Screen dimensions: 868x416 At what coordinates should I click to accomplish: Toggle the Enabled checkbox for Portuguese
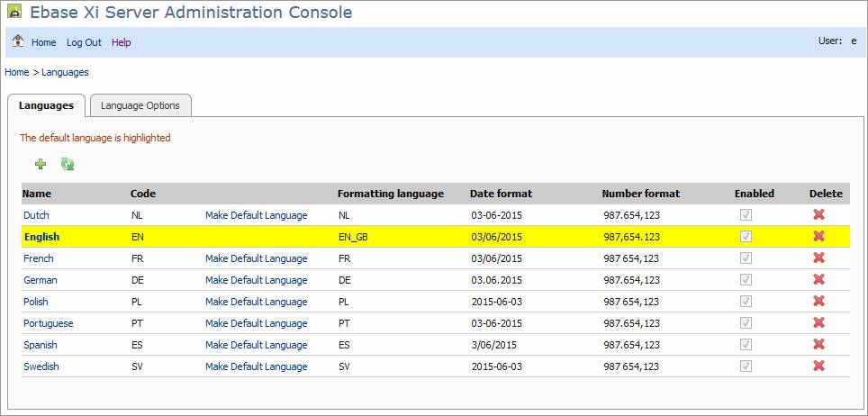tap(746, 323)
